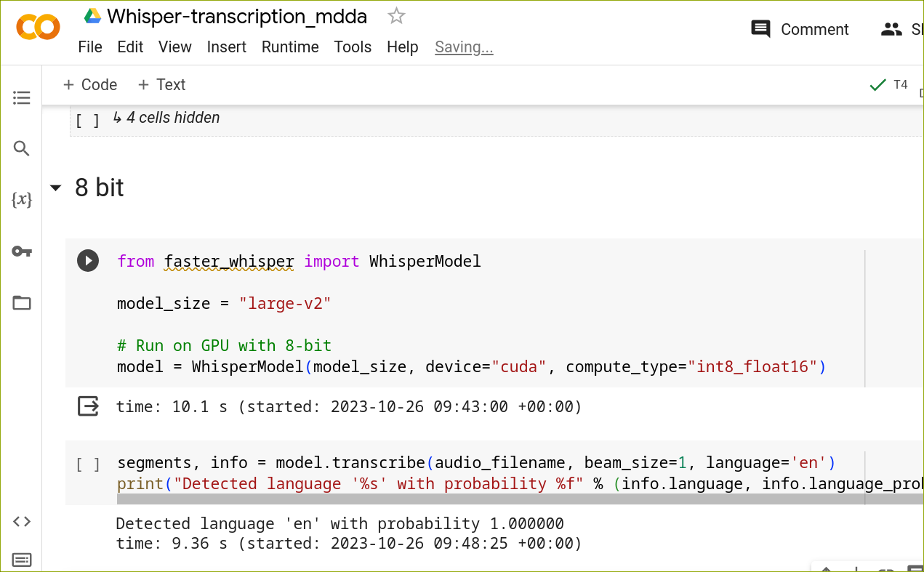The width and height of the screenshot is (924, 572).
Task: Open the terminal panel icon
Action: (22, 560)
